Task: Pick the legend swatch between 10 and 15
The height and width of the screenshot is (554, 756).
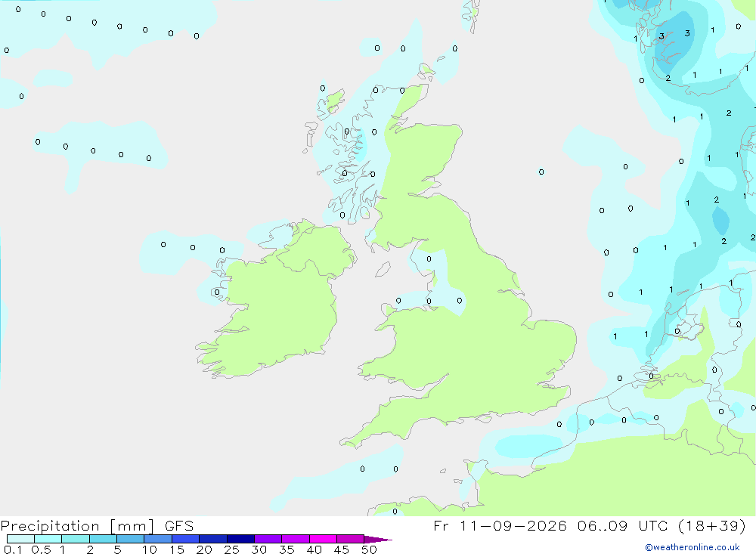Action: pos(158,539)
